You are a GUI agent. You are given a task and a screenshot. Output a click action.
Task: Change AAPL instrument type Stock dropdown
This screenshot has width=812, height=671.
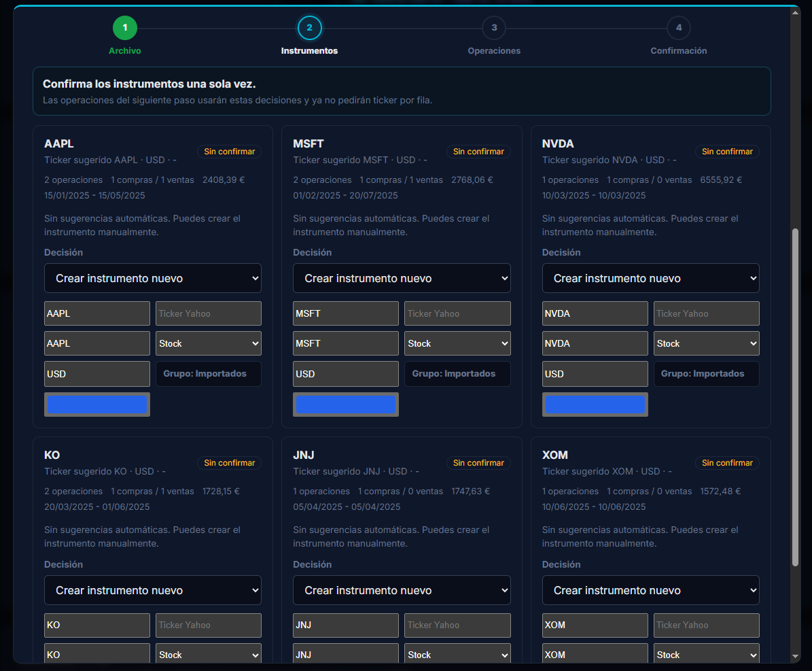[x=209, y=343]
